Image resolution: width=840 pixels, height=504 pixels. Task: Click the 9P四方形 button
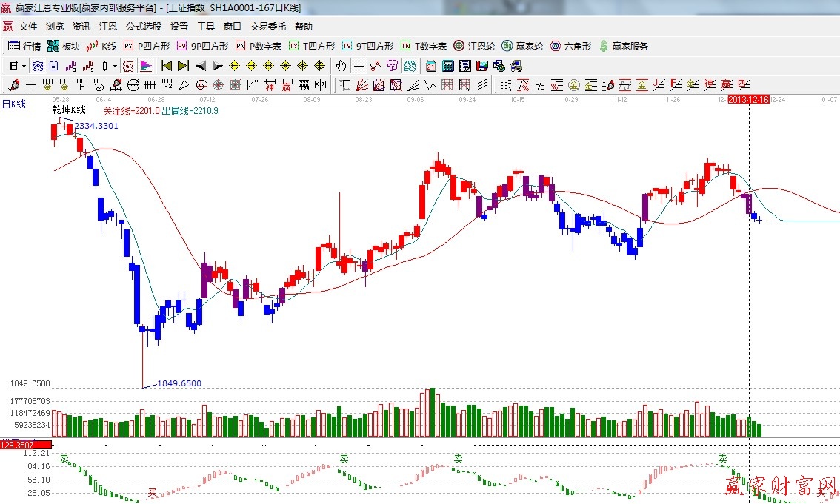(202, 46)
